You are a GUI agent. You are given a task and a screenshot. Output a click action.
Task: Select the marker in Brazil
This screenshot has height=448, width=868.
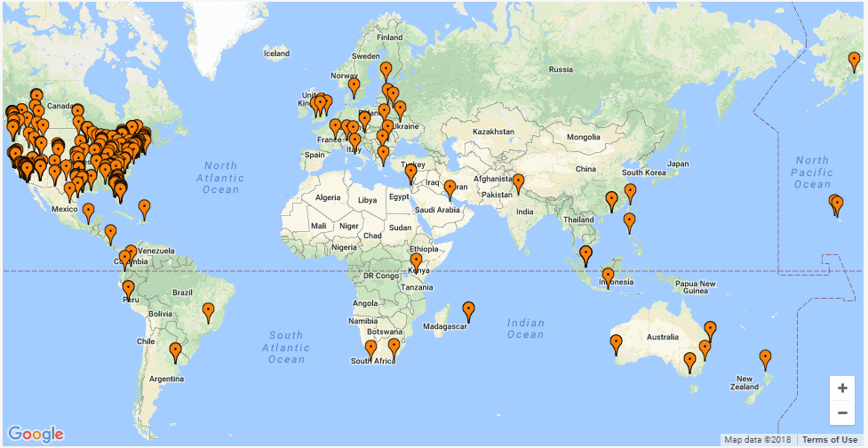[x=208, y=312]
